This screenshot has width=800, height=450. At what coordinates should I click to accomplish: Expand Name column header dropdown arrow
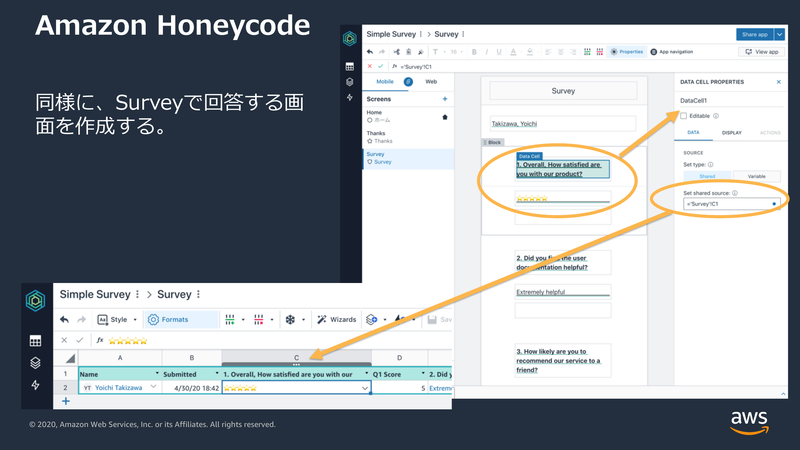[x=157, y=373]
